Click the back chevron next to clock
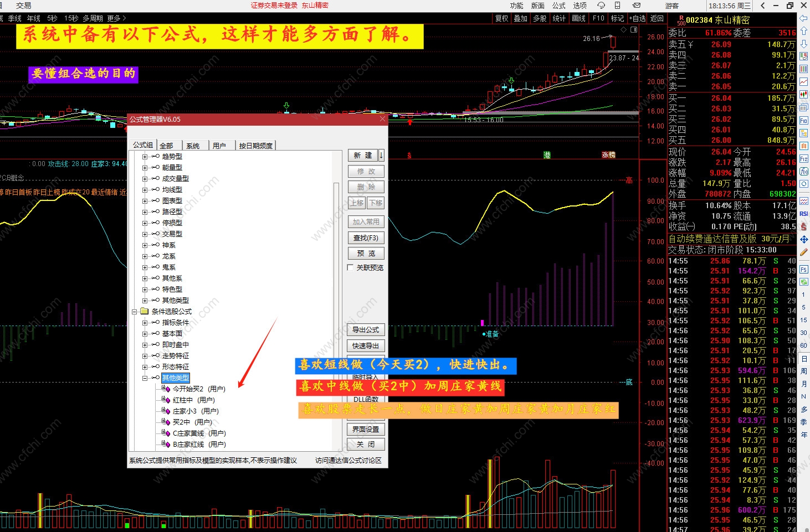The height and width of the screenshot is (532, 810). click(x=763, y=6)
